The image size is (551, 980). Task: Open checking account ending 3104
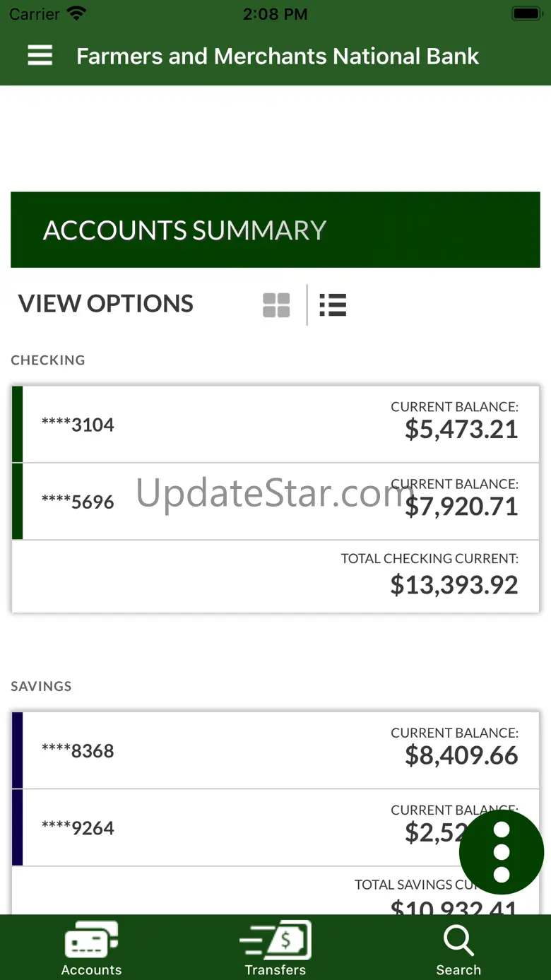click(x=78, y=425)
